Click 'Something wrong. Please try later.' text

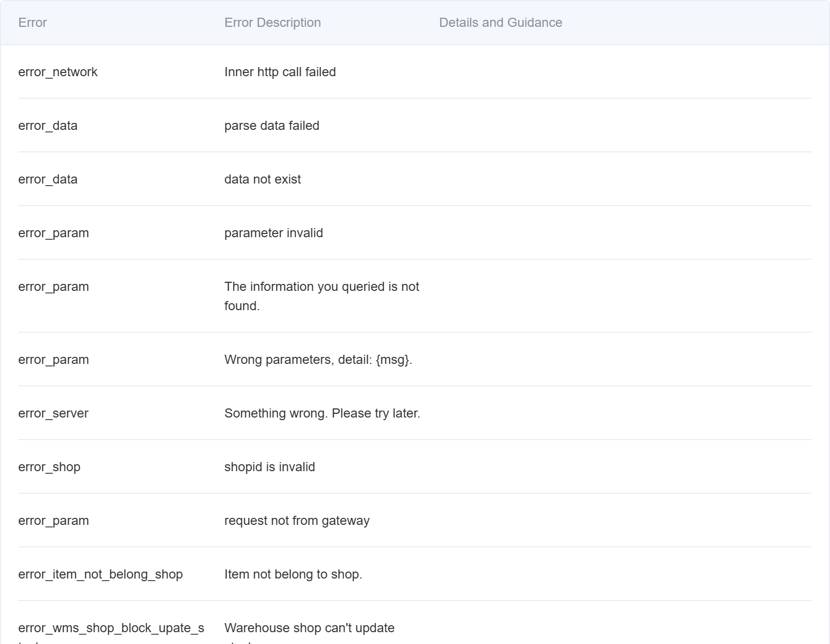coord(322,413)
